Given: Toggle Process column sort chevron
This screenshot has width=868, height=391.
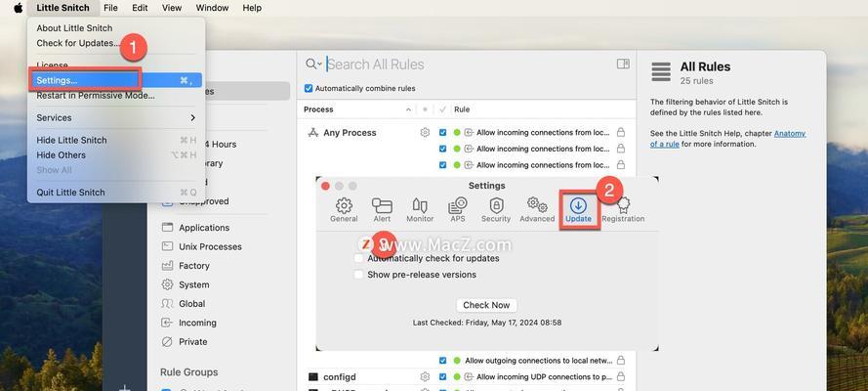Looking at the screenshot, I should pos(408,109).
